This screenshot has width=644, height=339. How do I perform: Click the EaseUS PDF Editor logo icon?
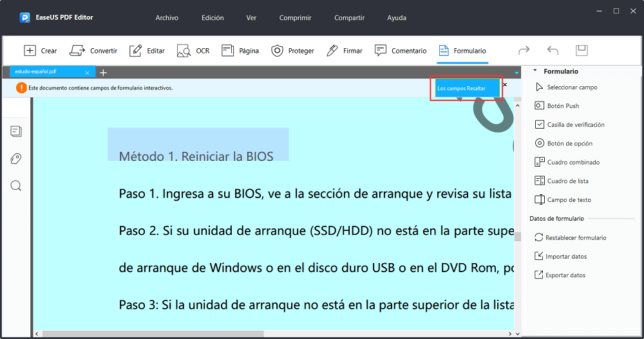coord(24,17)
